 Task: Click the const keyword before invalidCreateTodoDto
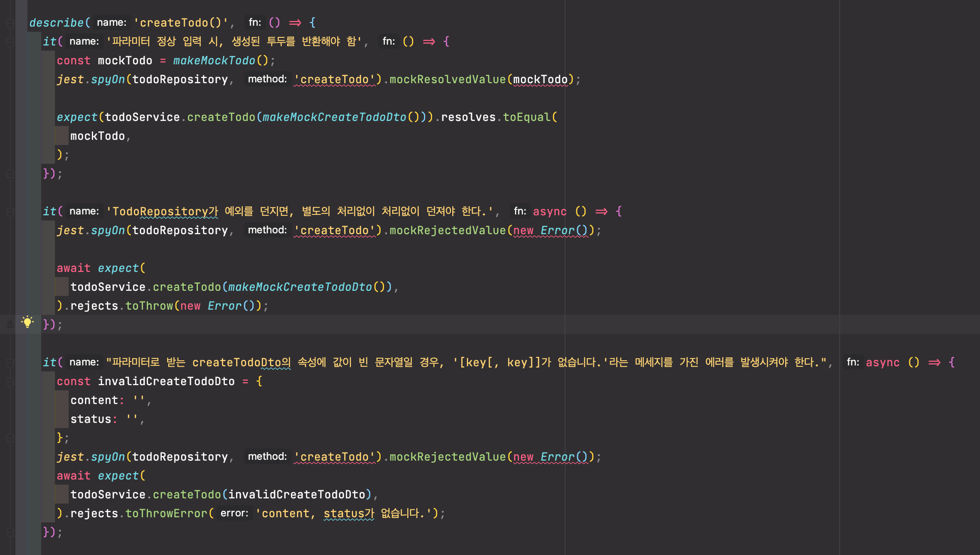click(73, 381)
